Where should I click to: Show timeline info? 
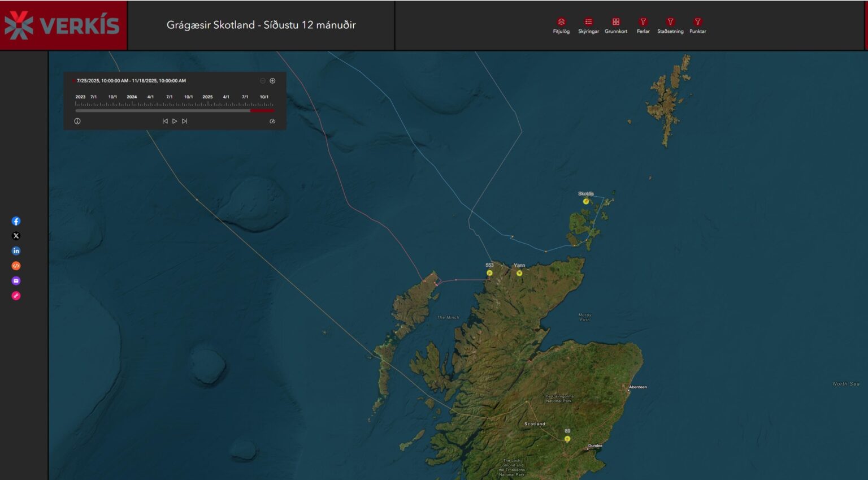click(x=77, y=121)
